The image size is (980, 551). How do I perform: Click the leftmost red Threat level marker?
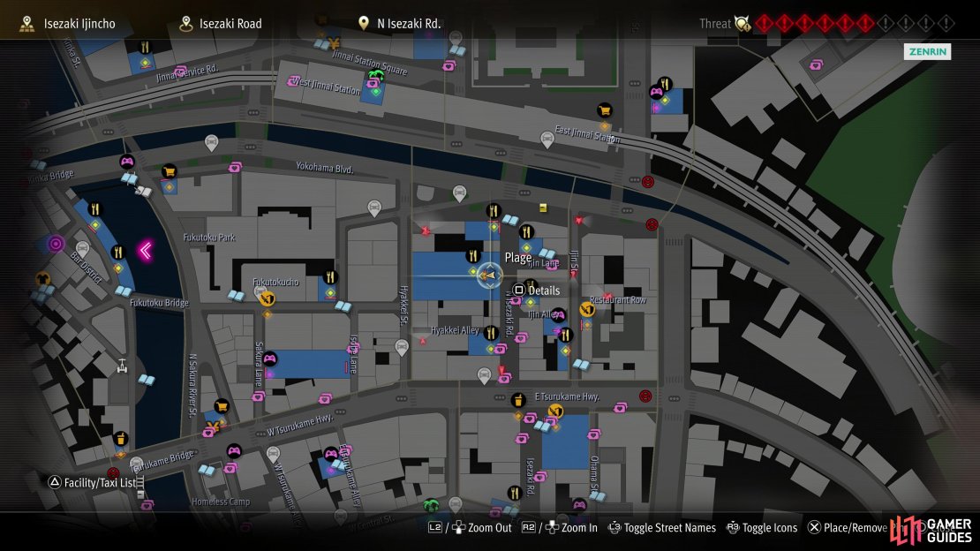coord(764,24)
